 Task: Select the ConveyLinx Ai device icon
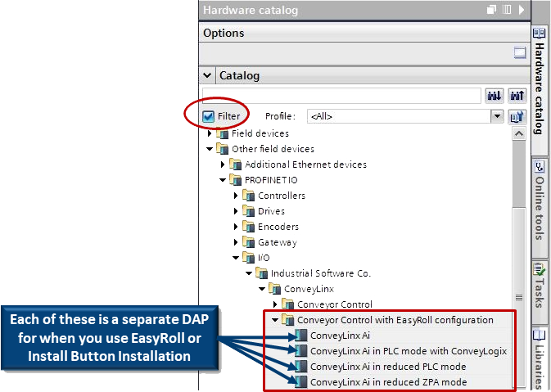[x=301, y=336]
